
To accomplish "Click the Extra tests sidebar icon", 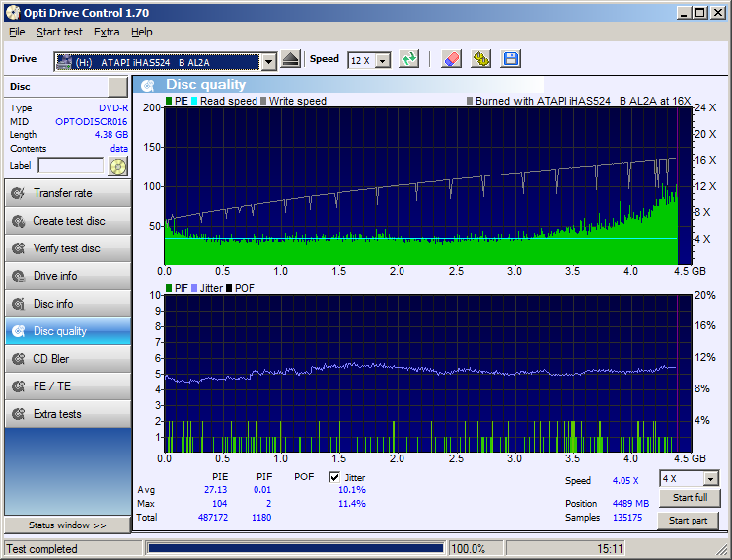I will 18,414.
